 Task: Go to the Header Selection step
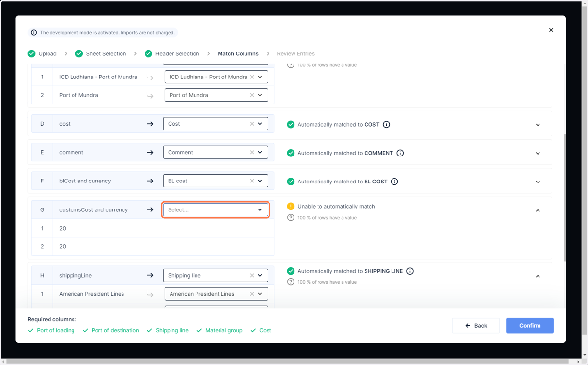[177, 54]
